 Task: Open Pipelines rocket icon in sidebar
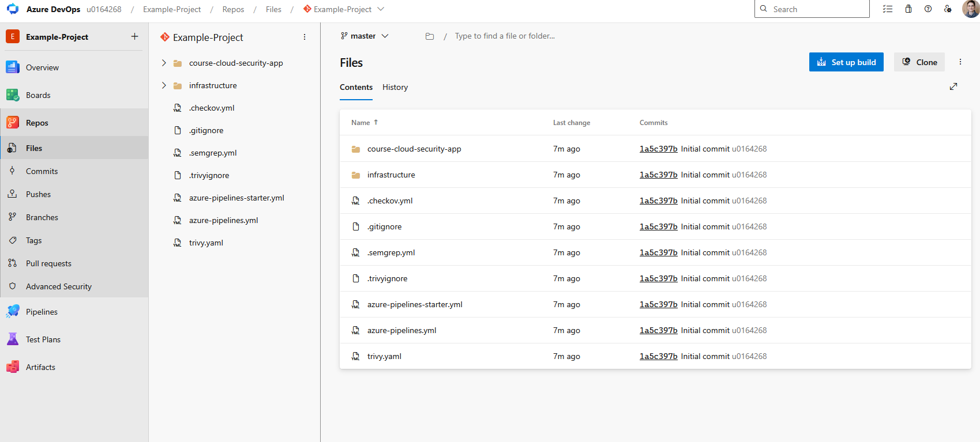click(x=13, y=312)
